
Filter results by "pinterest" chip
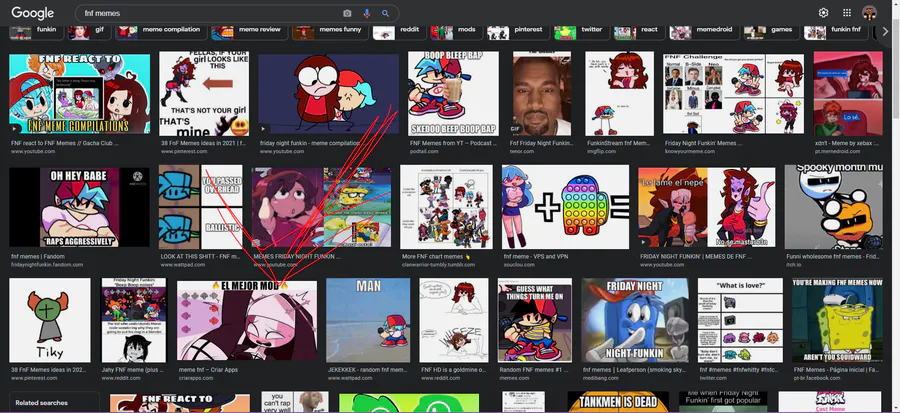pyautogui.click(x=517, y=30)
